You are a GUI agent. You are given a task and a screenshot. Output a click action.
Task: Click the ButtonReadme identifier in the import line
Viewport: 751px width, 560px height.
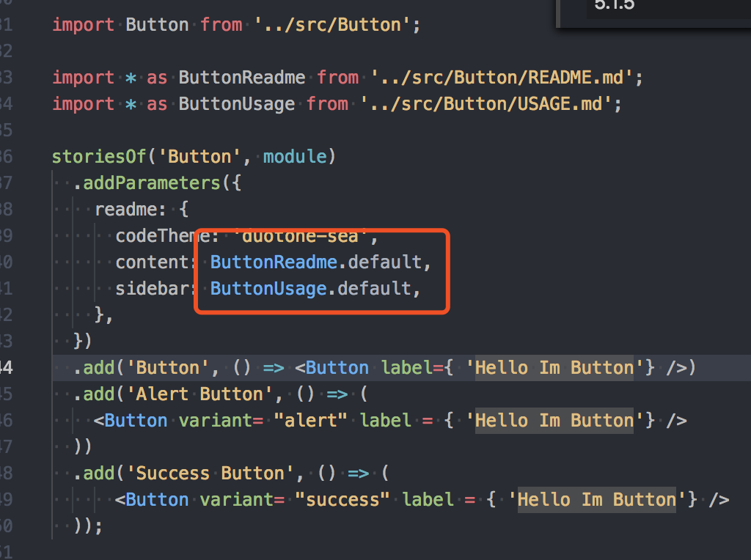(242, 78)
